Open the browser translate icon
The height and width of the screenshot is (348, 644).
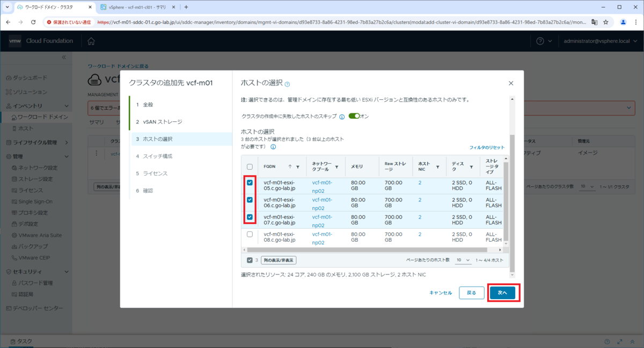[594, 23]
